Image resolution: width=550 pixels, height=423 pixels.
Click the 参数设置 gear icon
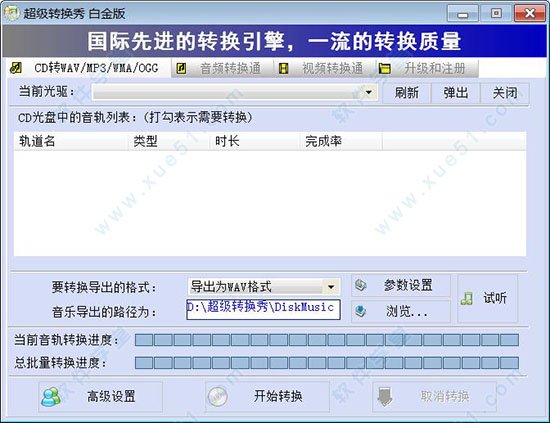coord(361,285)
